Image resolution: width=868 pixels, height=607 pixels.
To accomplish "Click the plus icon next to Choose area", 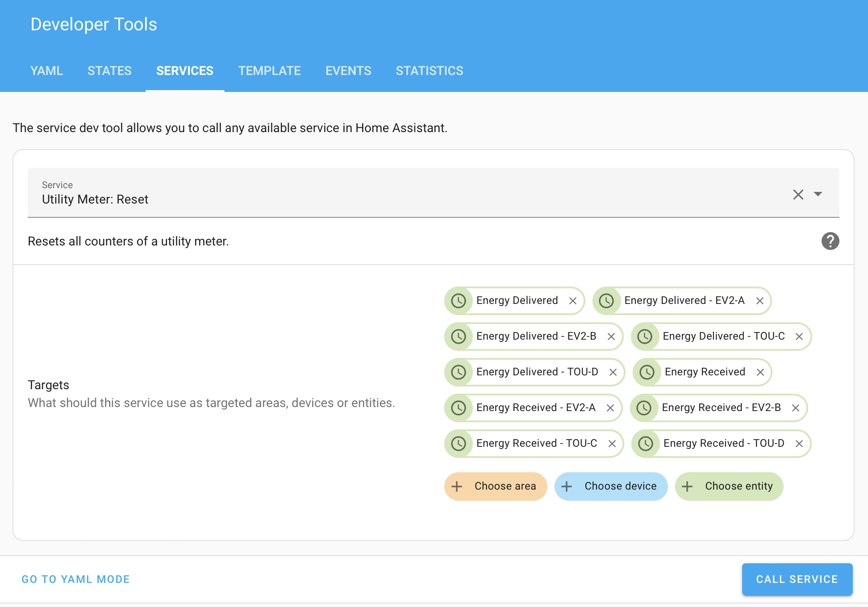I will [x=457, y=486].
